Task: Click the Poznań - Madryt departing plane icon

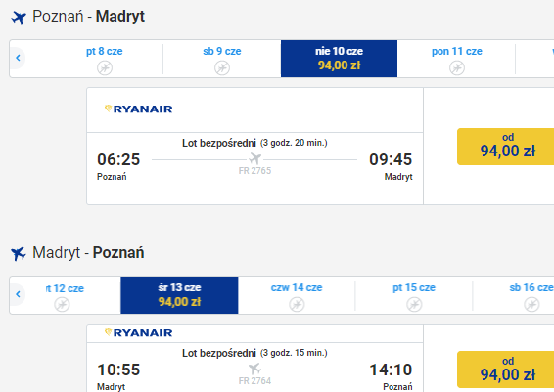Action: (19, 18)
